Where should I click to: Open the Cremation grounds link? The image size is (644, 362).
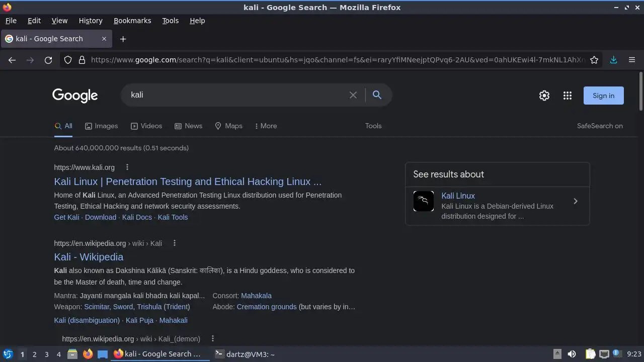pyautogui.click(x=267, y=307)
